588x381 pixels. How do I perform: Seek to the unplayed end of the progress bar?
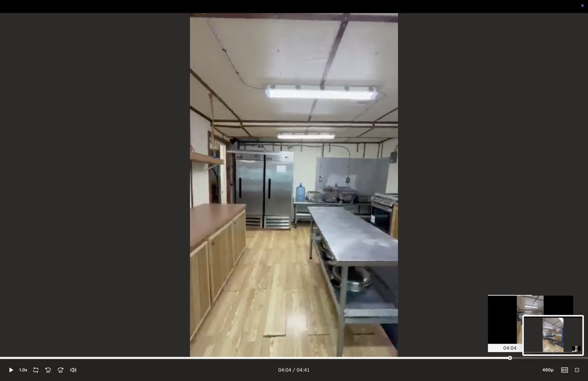(x=550, y=358)
